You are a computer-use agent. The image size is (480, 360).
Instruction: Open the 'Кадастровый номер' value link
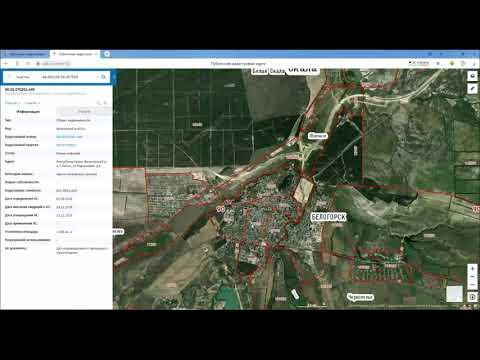pyautogui.click(x=69, y=137)
